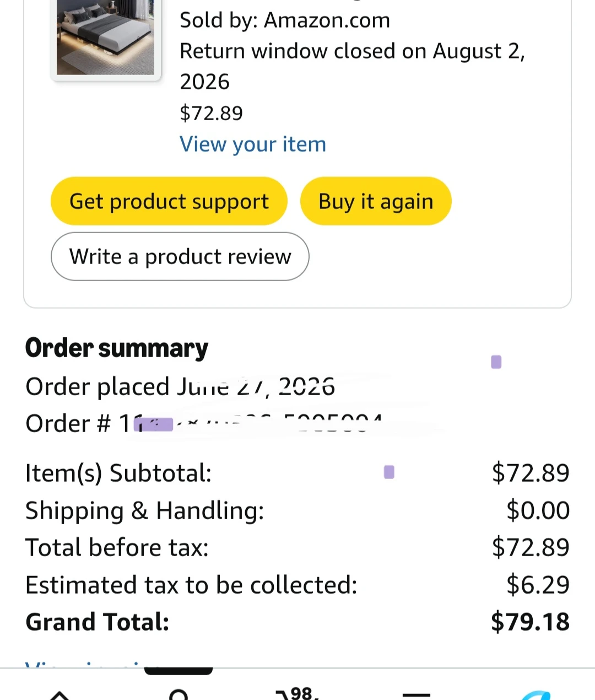Tap the Estimated tax amount $6.29
The image size is (595, 700).
[538, 585]
